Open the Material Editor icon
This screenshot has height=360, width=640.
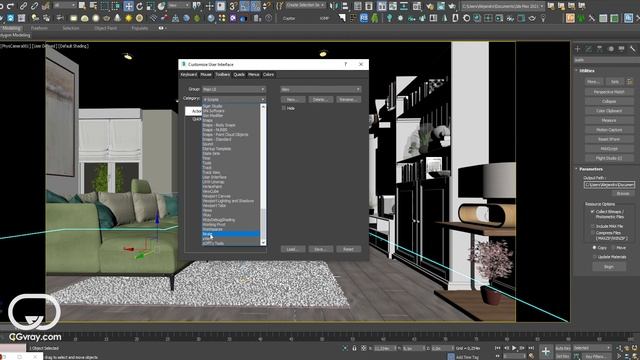(x=417, y=6)
